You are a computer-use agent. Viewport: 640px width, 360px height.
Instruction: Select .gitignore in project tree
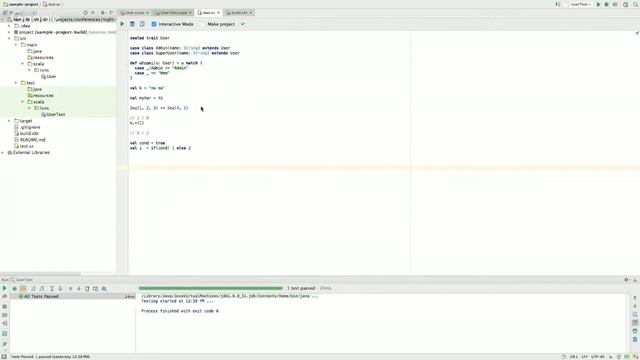[x=27, y=127]
